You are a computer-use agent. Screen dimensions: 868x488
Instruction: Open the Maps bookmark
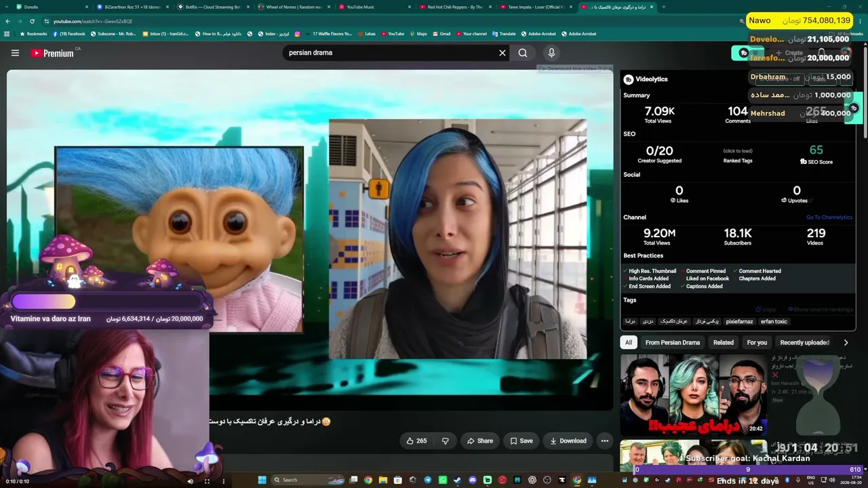(418, 33)
